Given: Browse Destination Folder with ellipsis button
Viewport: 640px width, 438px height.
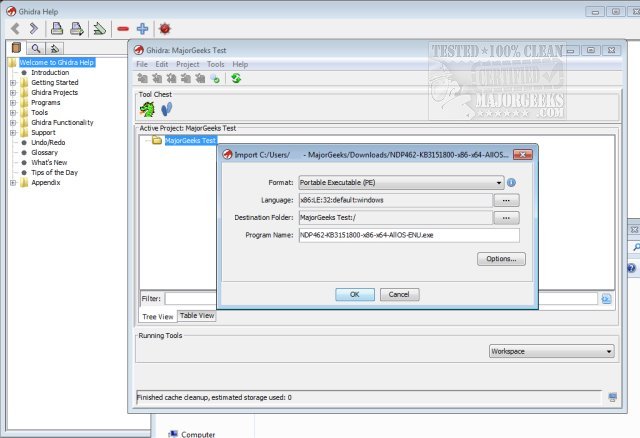Looking at the screenshot, I should coord(506,218).
